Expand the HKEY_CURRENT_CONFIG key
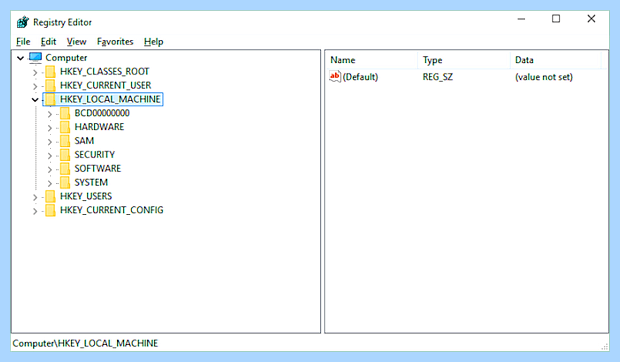 click(35, 211)
